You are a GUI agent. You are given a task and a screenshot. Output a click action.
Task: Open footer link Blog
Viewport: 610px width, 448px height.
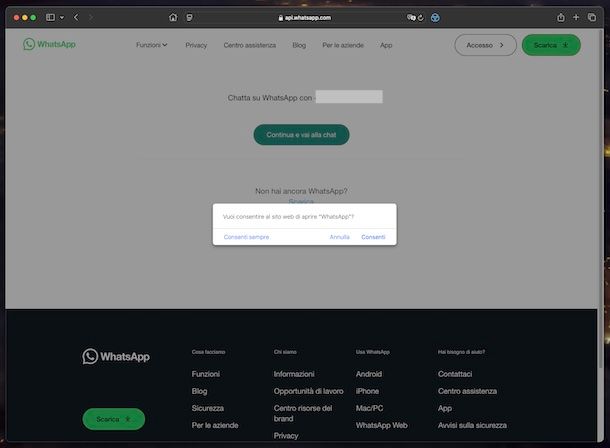click(199, 391)
